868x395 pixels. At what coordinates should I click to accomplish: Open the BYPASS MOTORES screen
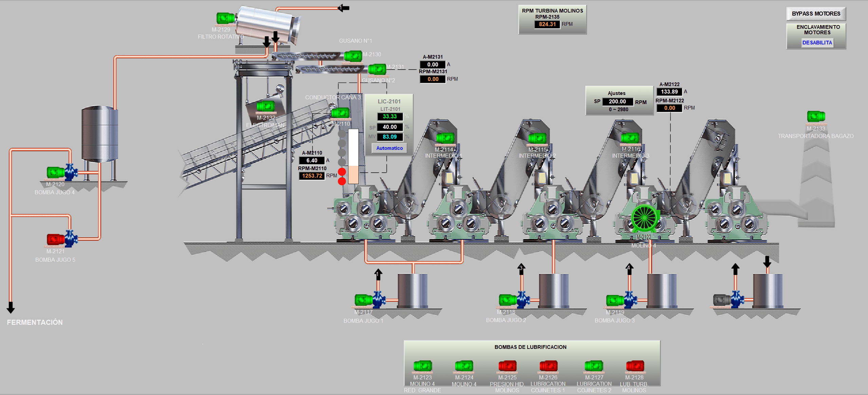[816, 14]
